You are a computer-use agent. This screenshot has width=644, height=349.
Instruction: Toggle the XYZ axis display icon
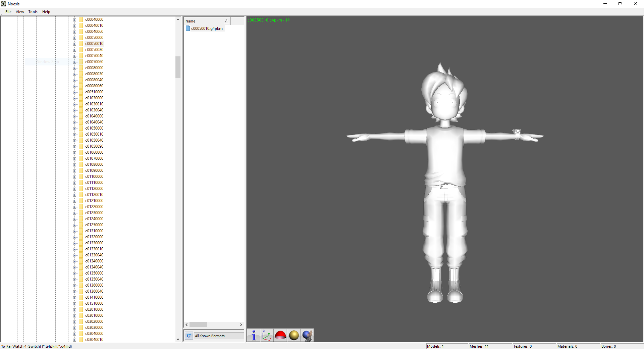267,335
